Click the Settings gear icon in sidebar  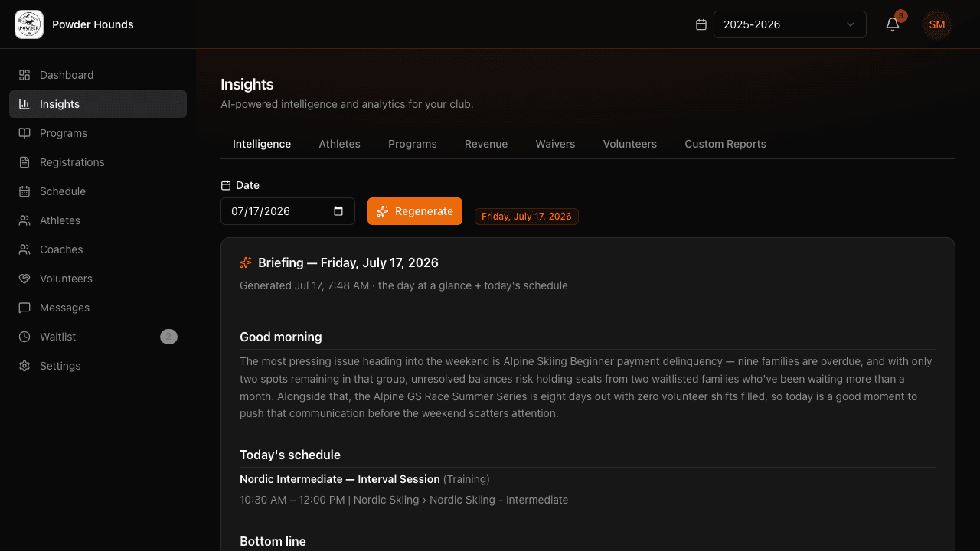24,366
